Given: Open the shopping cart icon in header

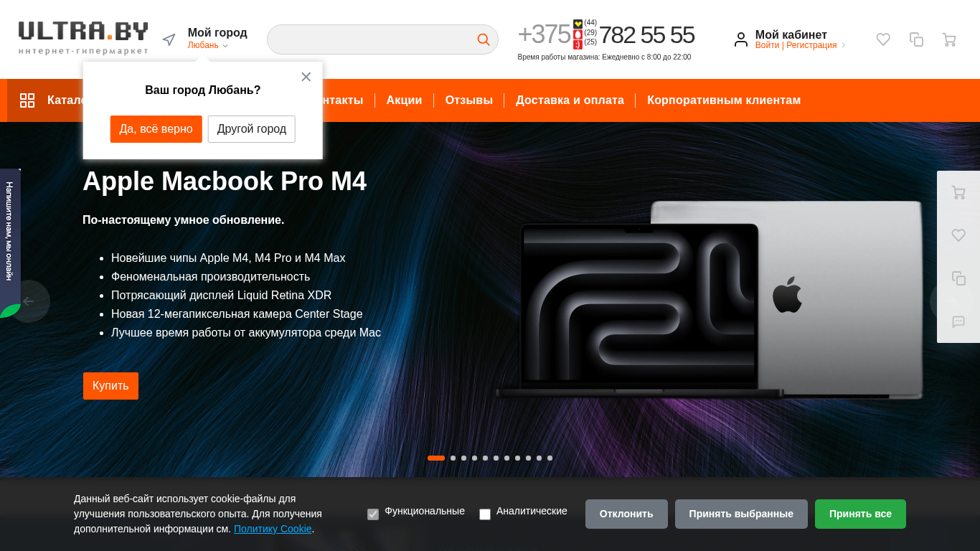Looking at the screenshot, I should (949, 39).
